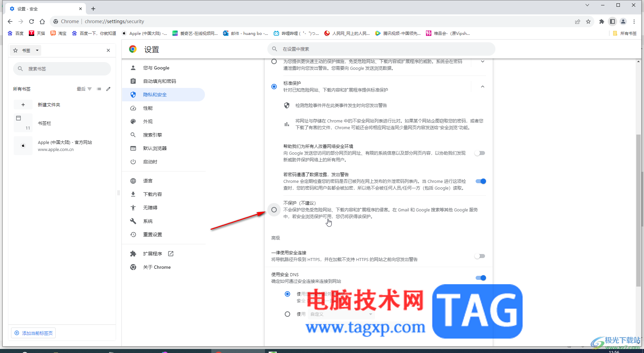The width and height of the screenshot is (644, 353).
Task: Open the 关于 Chrome page
Action: [164, 267]
